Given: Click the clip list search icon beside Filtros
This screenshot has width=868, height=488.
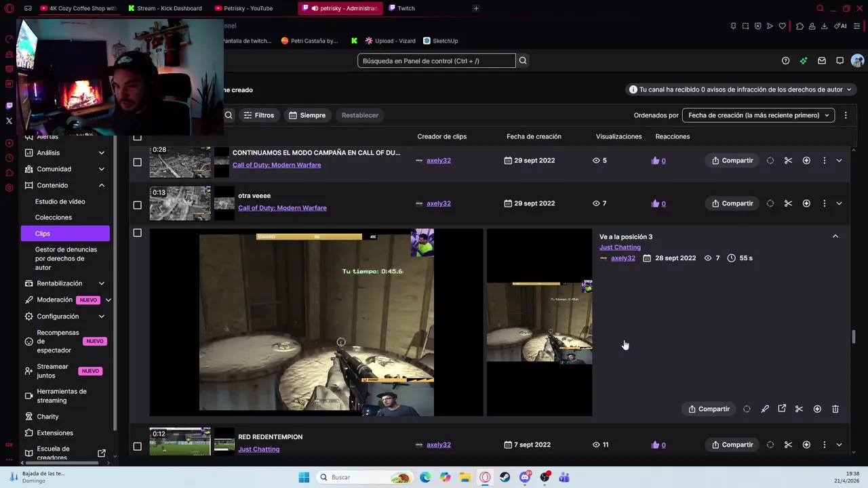Looking at the screenshot, I should 229,115.
